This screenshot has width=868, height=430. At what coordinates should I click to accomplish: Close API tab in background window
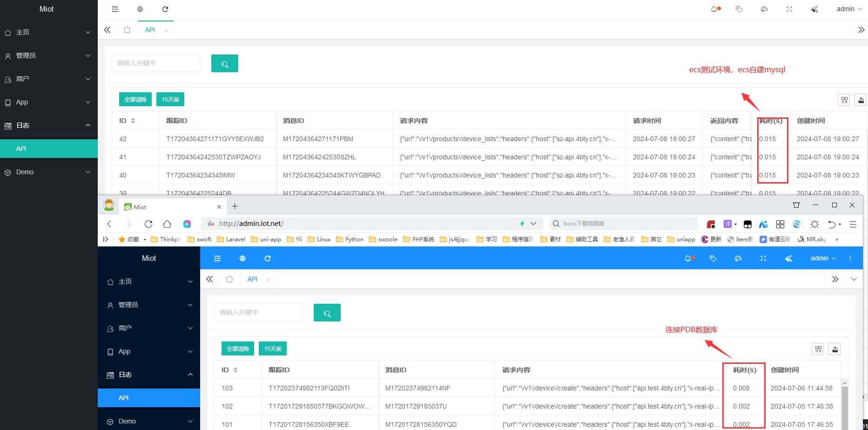click(x=166, y=30)
